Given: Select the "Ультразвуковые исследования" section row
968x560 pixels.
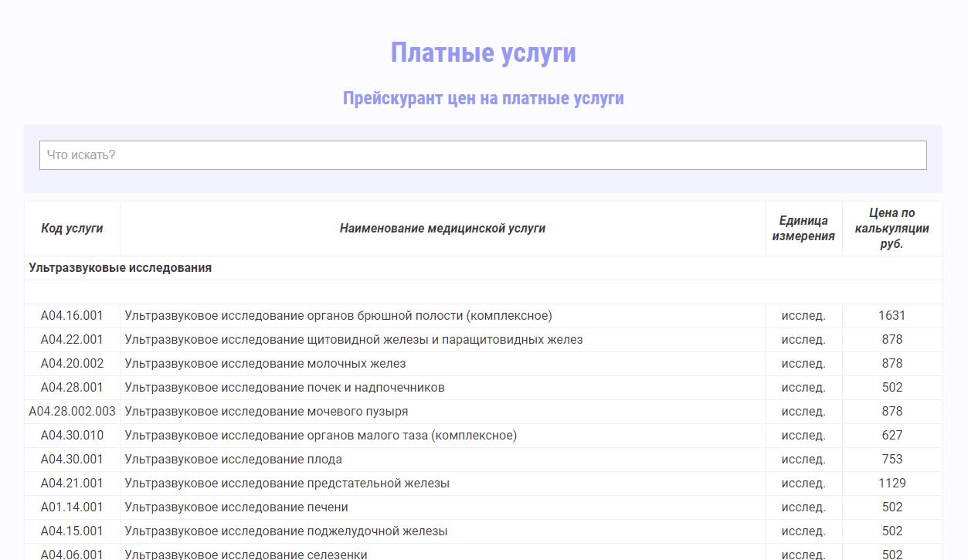Looking at the screenshot, I should coord(483,268).
